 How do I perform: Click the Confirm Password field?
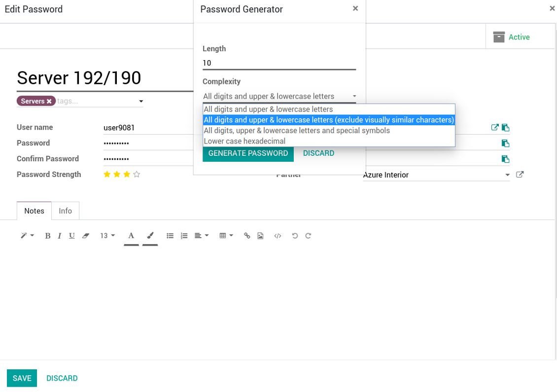coord(148,159)
